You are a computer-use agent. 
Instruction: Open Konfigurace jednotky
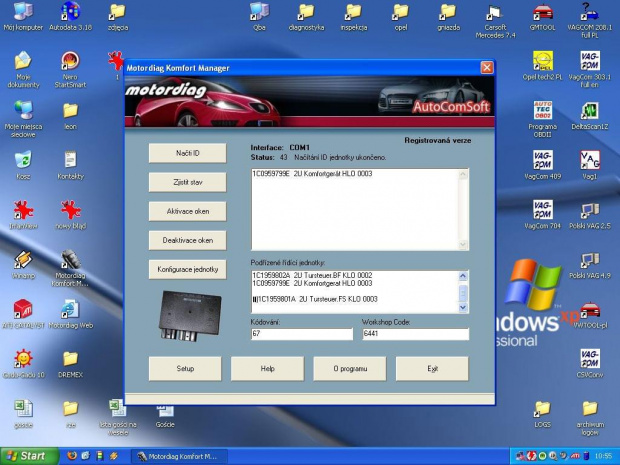coord(187,269)
